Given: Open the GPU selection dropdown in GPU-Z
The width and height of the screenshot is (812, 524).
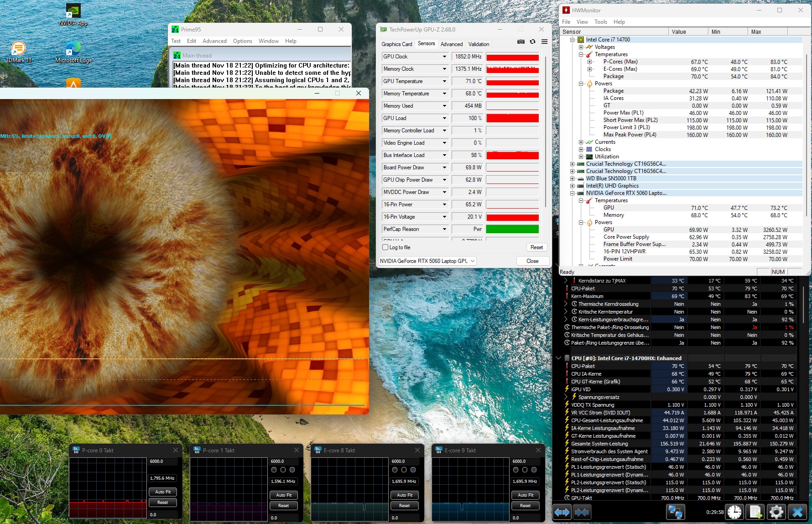Looking at the screenshot, I should [473, 261].
